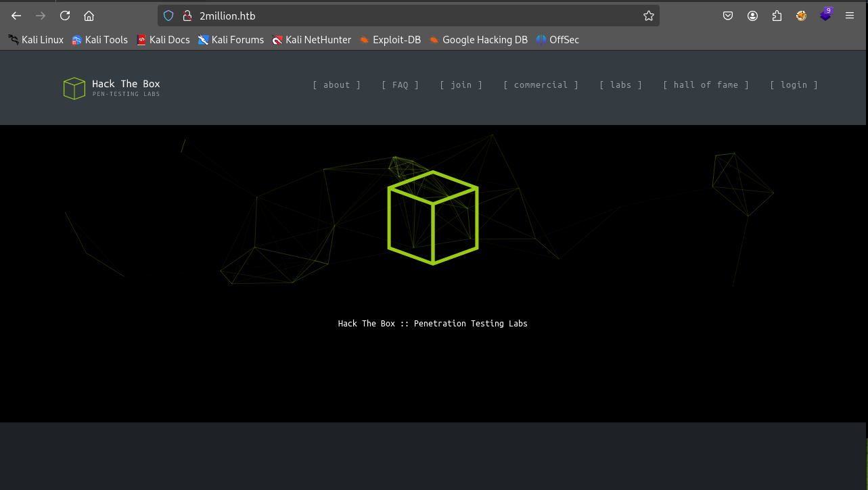
Task: Open the [ hall of fame ] navigation item
Action: 706,85
